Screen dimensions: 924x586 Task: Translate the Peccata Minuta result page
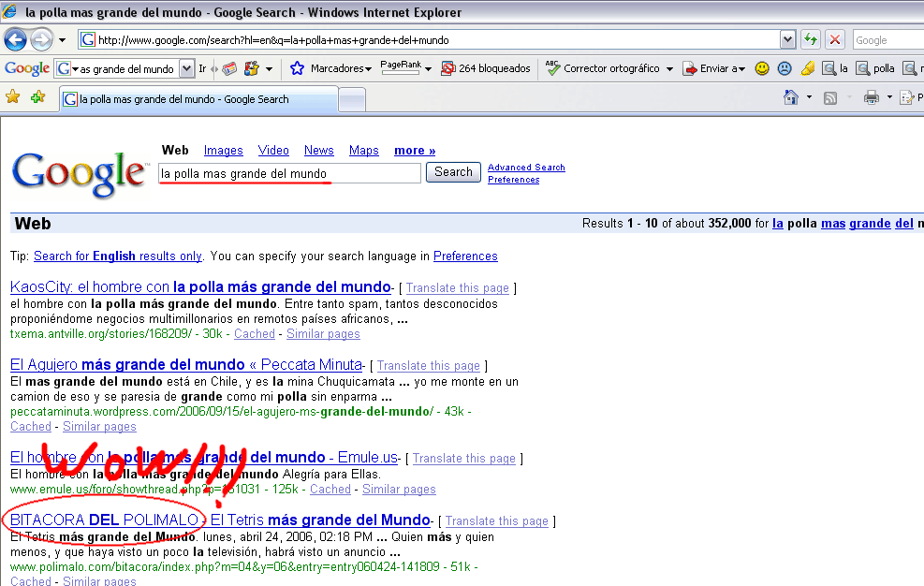click(x=429, y=365)
